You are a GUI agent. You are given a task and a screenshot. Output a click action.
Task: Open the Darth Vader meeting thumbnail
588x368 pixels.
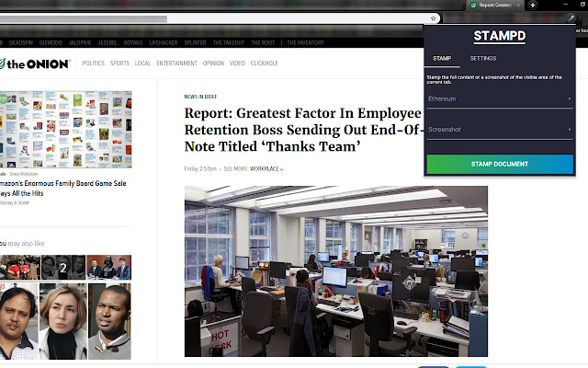point(108,268)
